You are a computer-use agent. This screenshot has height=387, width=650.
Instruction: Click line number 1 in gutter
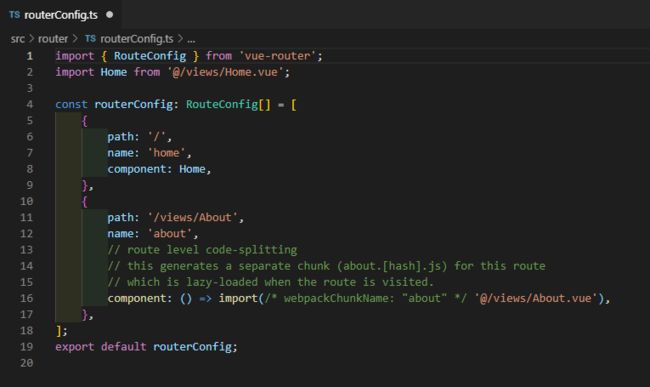pos(30,56)
